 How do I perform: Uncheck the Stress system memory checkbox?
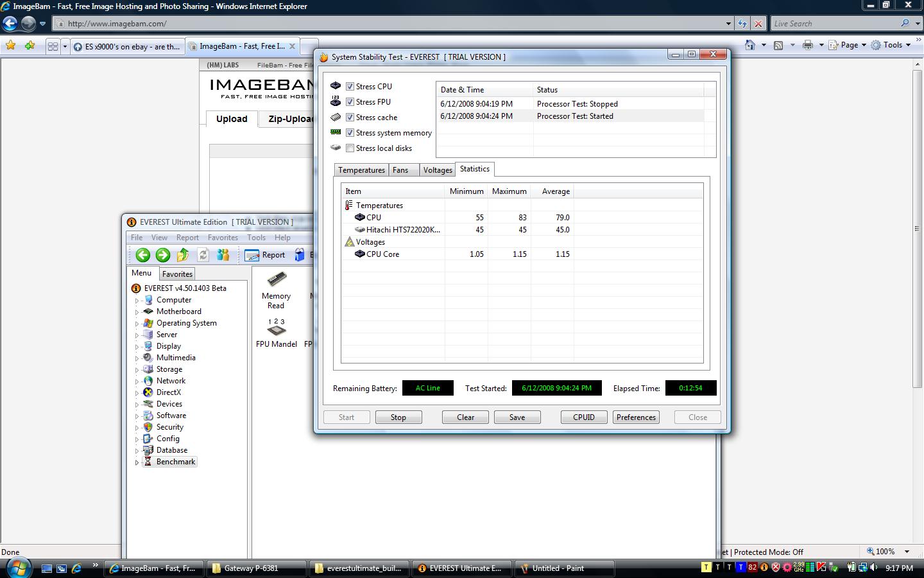(x=350, y=132)
